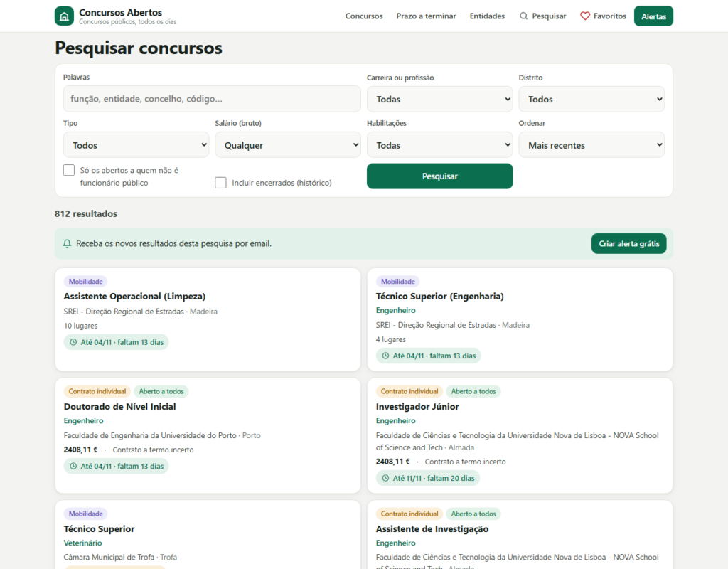Open 'Assistente de Investigação' listing
728x569 pixels.
tap(432, 528)
